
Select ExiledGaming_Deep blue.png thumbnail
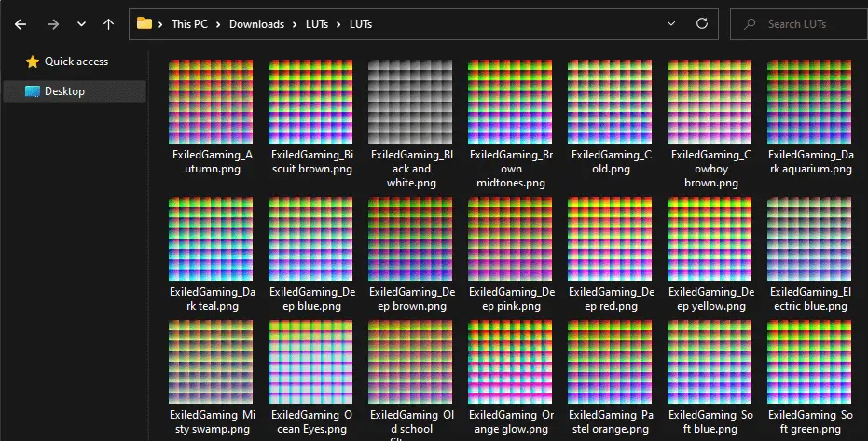click(x=310, y=239)
